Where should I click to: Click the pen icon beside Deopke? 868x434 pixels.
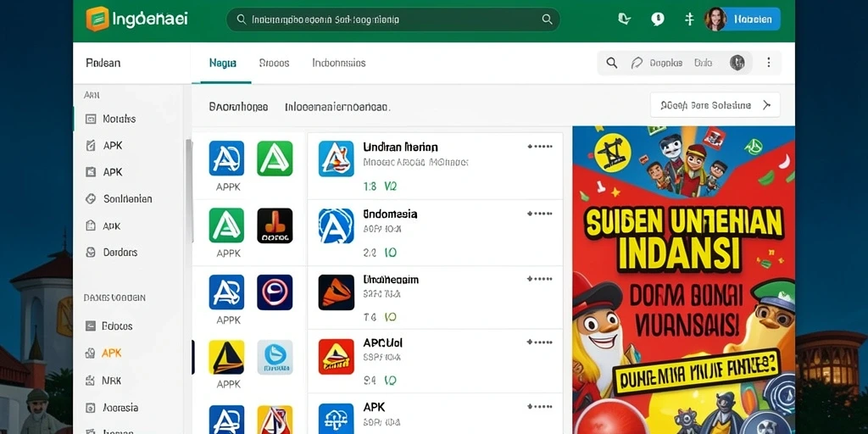(637, 63)
